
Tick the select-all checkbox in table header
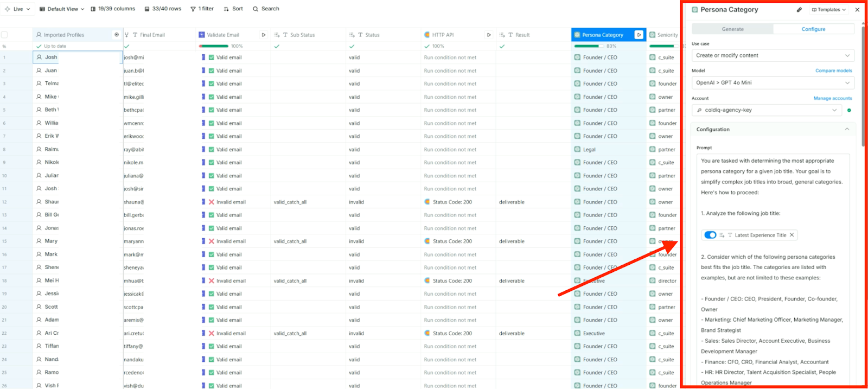point(4,35)
